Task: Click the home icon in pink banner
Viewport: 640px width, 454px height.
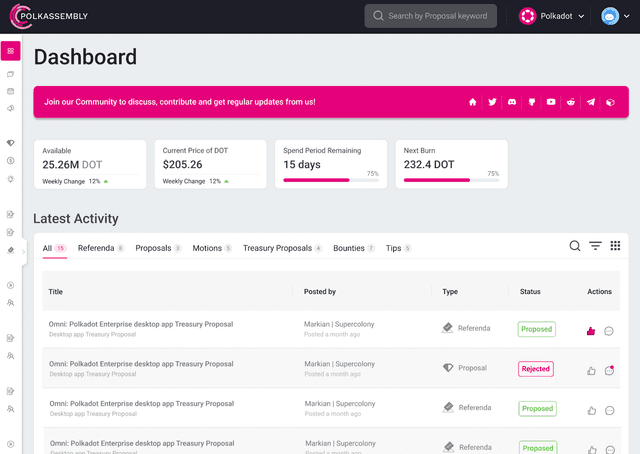Action: tap(472, 102)
